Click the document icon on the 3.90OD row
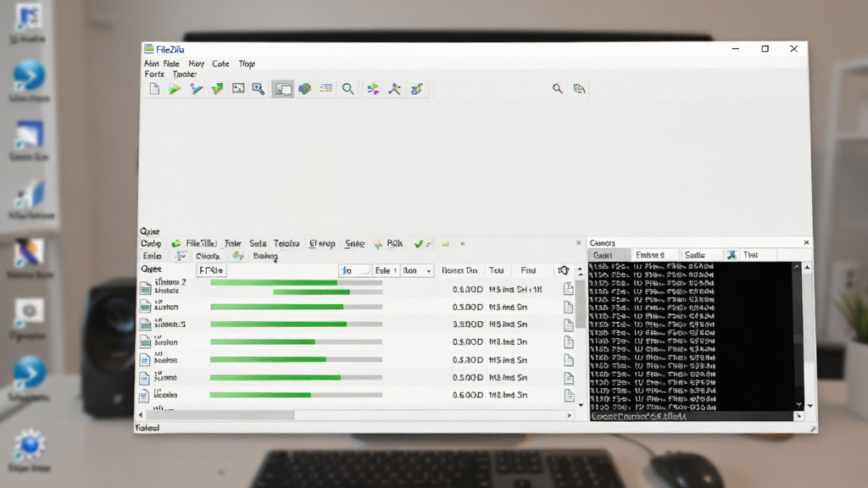Screen dimensions: 868x488 [x=569, y=324]
